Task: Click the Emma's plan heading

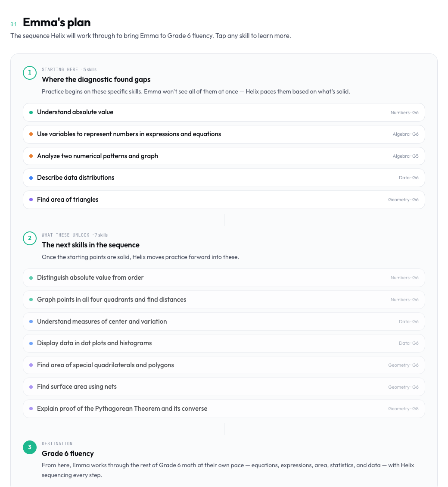Action: [57, 22]
